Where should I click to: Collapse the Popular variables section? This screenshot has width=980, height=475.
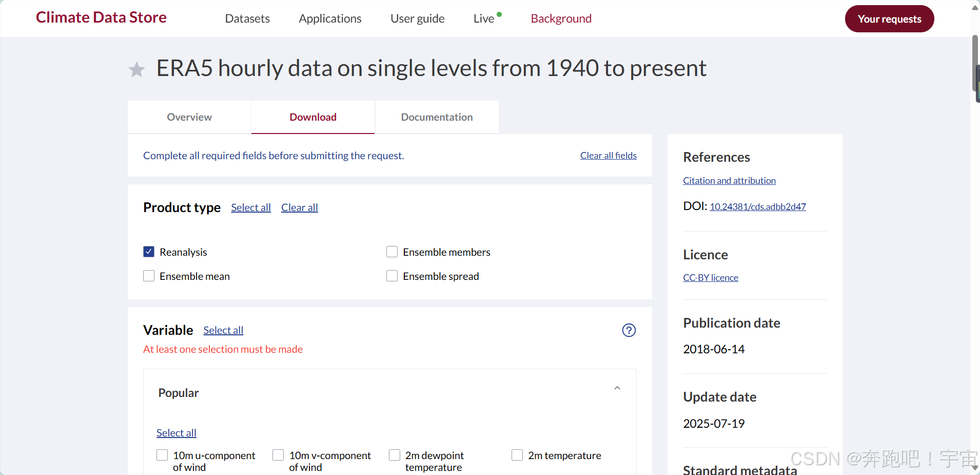click(x=617, y=388)
